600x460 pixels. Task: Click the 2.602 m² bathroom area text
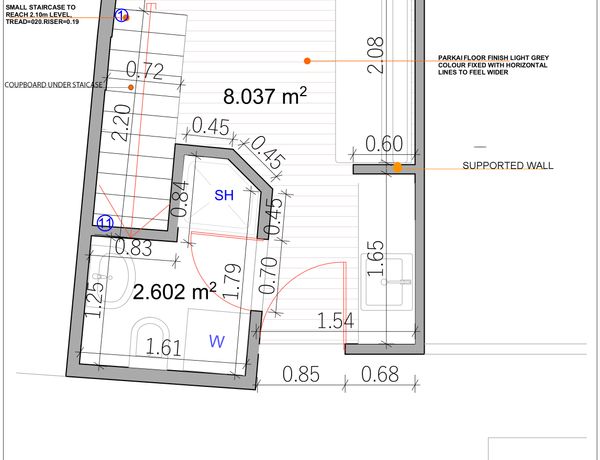(176, 292)
